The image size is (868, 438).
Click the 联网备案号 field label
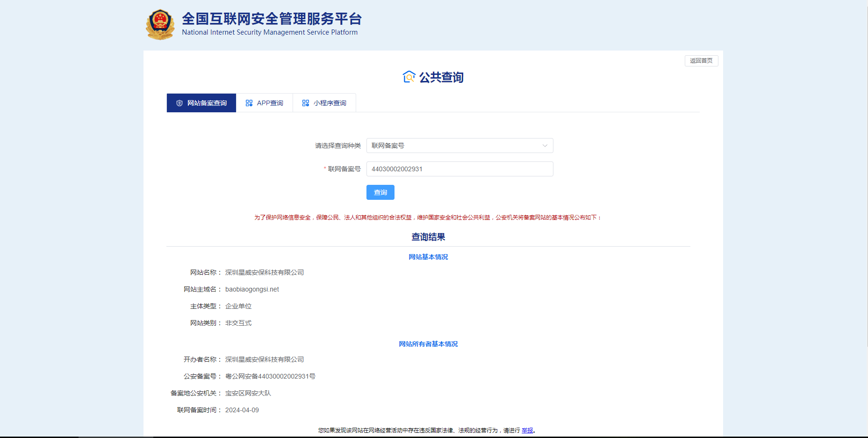tap(344, 169)
